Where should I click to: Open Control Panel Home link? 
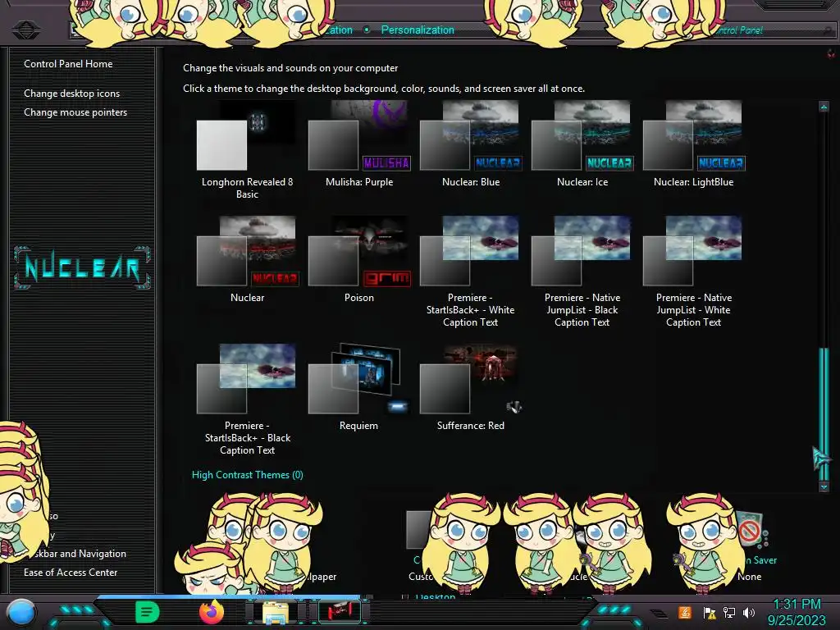[x=68, y=64]
